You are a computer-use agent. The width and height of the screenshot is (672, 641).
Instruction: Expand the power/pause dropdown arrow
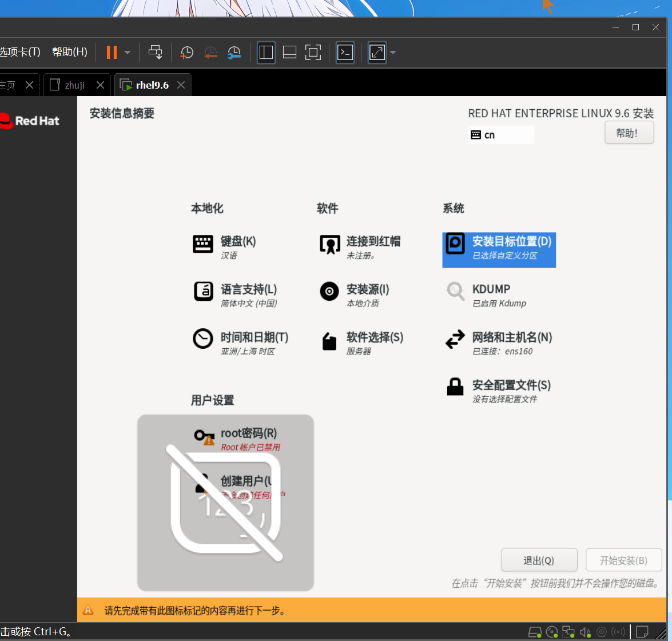pos(128,53)
